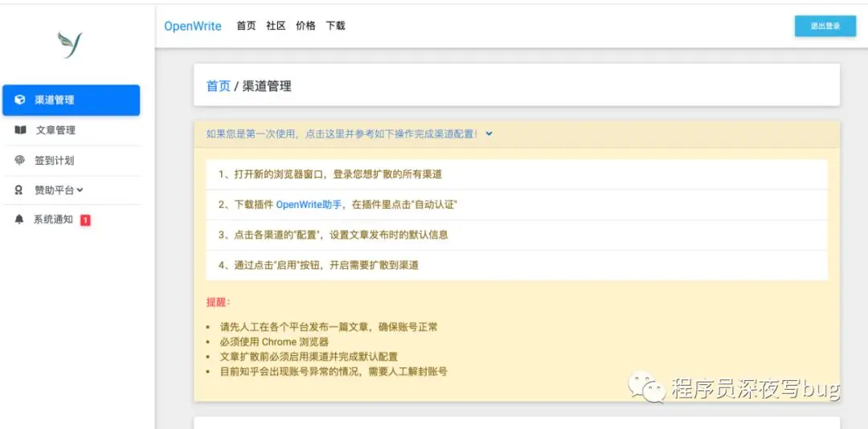Open 价格 in top navigation

click(x=305, y=26)
